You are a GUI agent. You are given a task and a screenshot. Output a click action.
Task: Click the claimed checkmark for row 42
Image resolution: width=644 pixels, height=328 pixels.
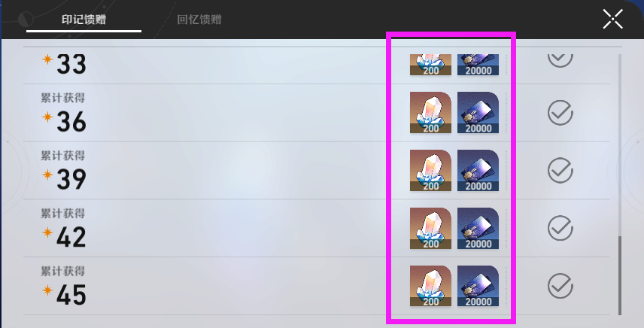[560, 228]
